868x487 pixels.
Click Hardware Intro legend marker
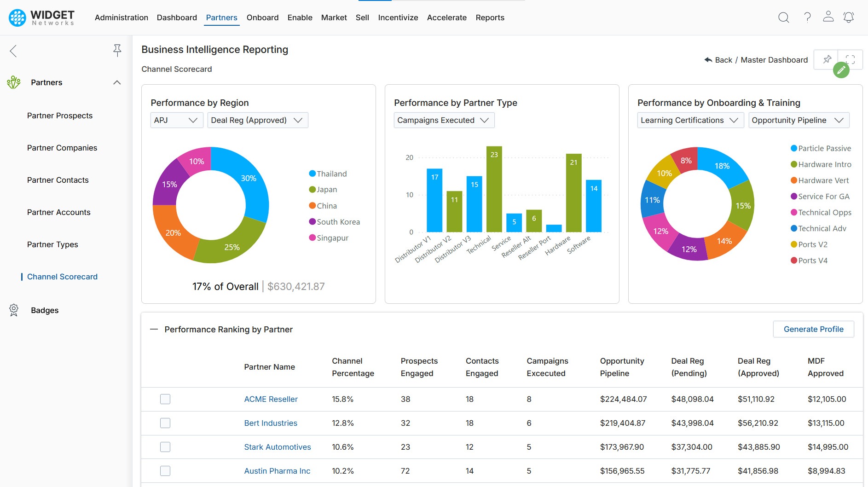(794, 164)
